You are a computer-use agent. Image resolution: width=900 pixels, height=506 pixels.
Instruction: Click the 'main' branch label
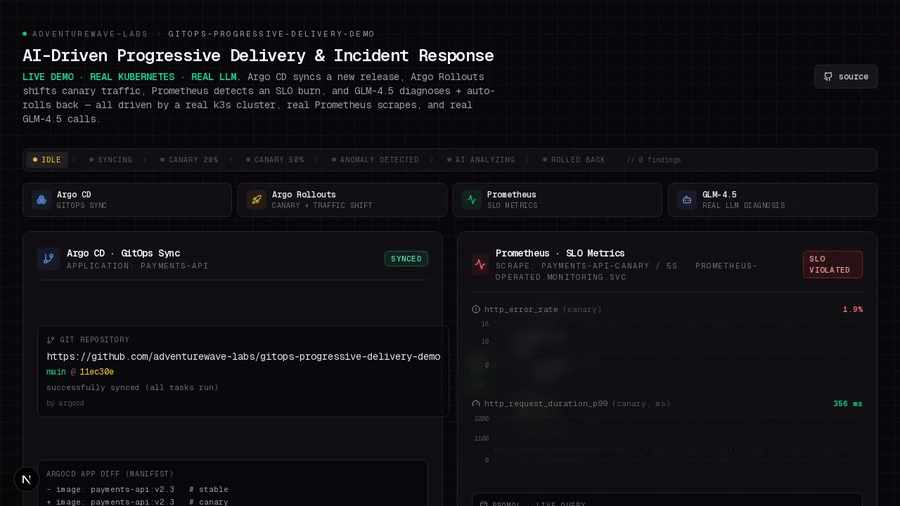click(56, 372)
